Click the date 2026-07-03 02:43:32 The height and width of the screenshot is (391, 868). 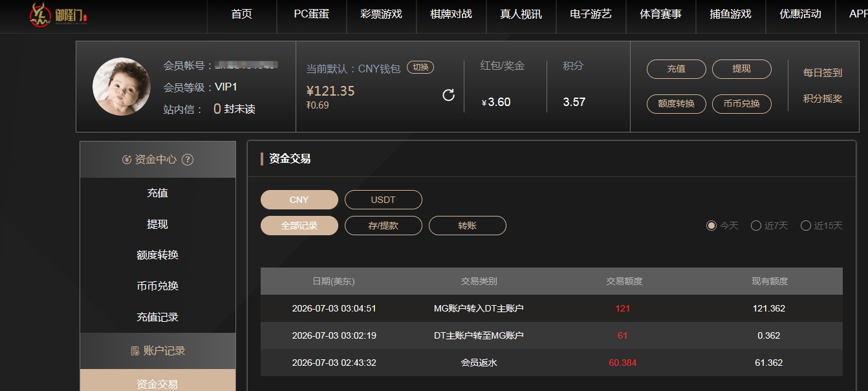[x=334, y=363]
